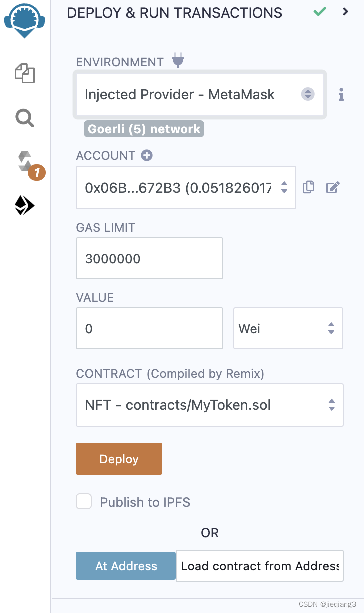Open the contract selection dropdown
The height and width of the screenshot is (613, 364).
209,405
